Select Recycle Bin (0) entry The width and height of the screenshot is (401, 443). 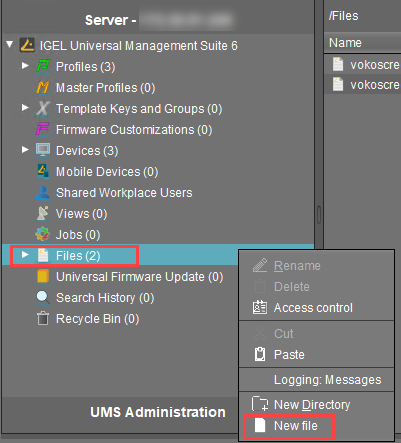[97, 319]
